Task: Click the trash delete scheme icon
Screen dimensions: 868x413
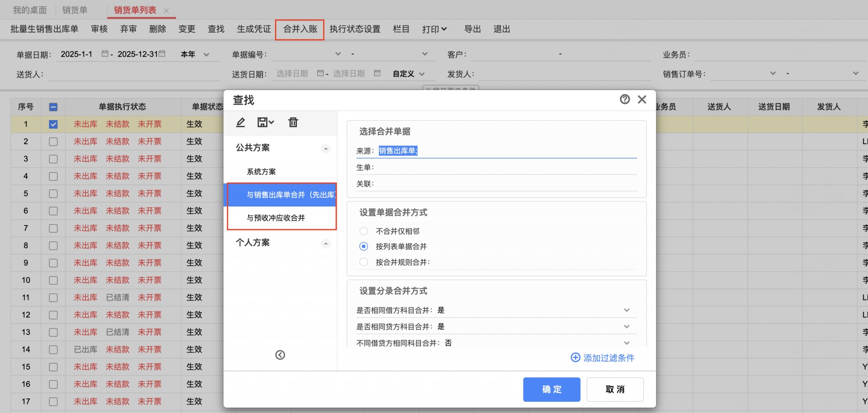Action: (x=293, y=122)
